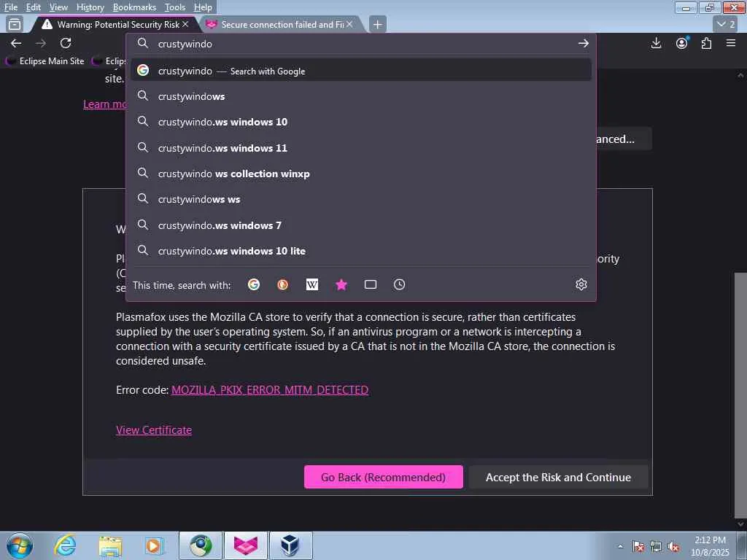Close the Potential Security Risk tab
The width and height of the screenshot is (747, 560).
pos(185,24)
